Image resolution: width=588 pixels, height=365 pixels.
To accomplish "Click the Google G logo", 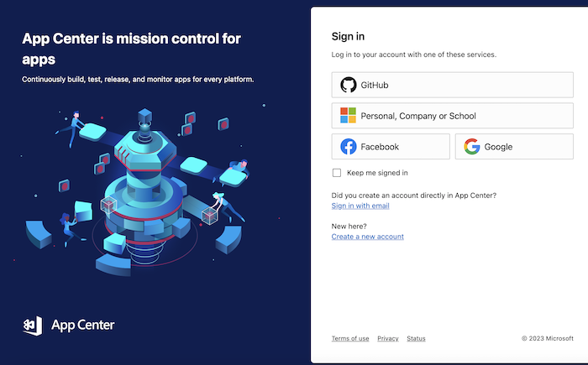I will (x=472, y=147).
